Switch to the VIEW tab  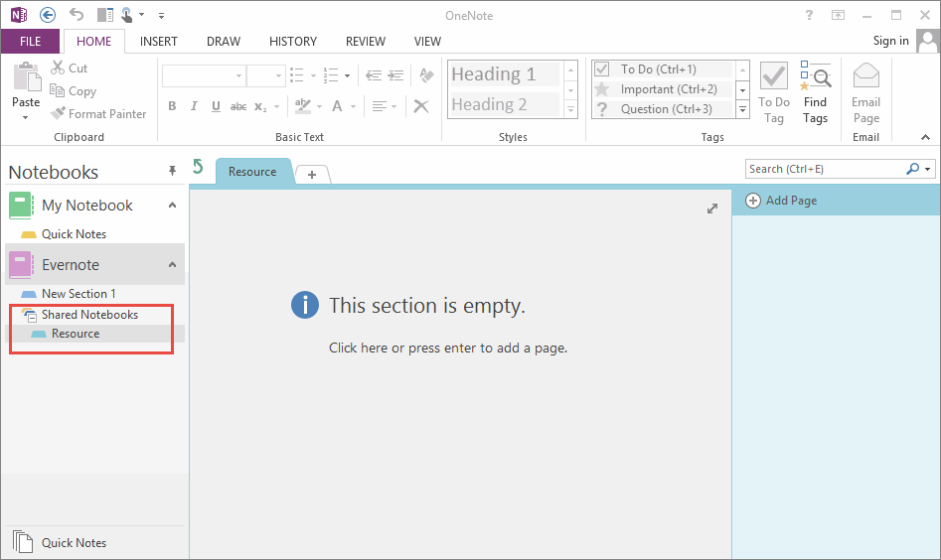pos(427,42)
